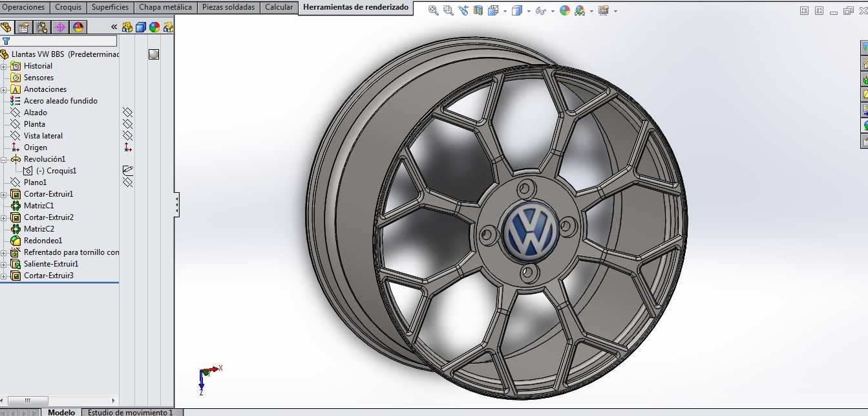868x416 pixels.
Task: Click the Hide/Show column header icon
Action: (127, 27)
